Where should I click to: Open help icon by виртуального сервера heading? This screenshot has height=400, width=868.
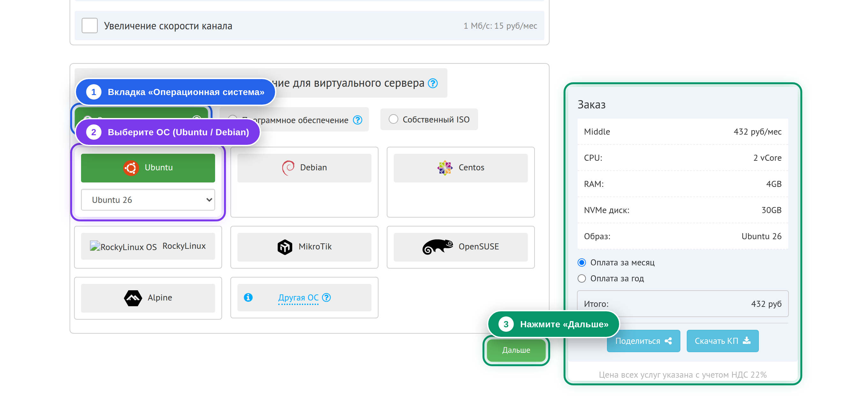433,83
